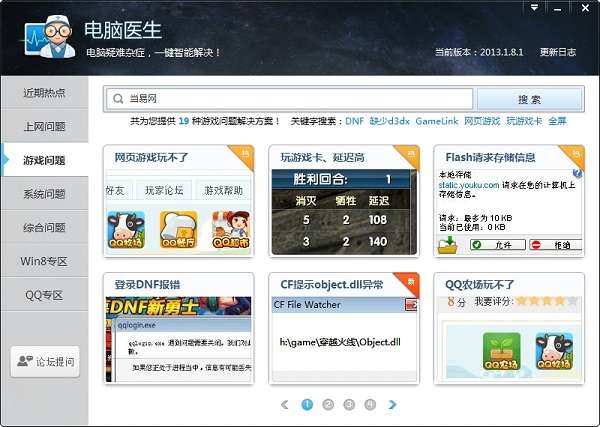Focus the search input field
Image resolution: width=600 pixels, height=427 pixels.
(x=290, y=99)
